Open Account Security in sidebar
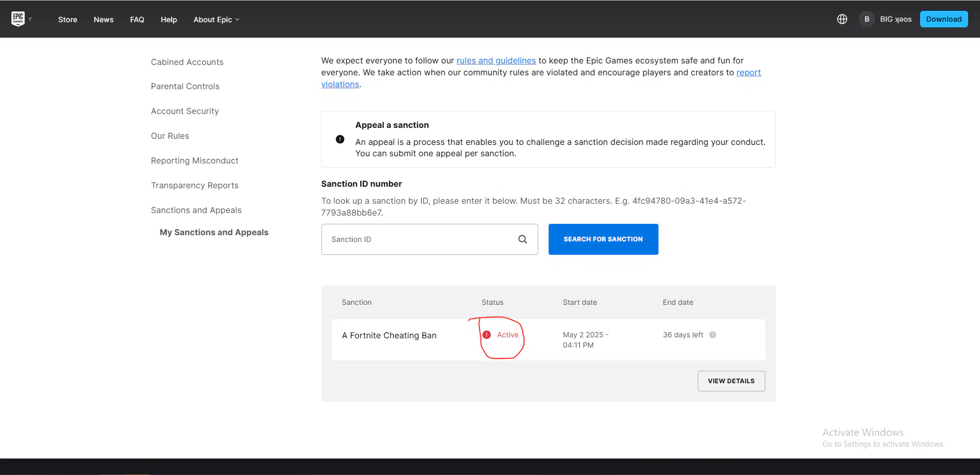The height and width of the screenshot is (475, 980). pyautogui.click(x=185, y=111)
